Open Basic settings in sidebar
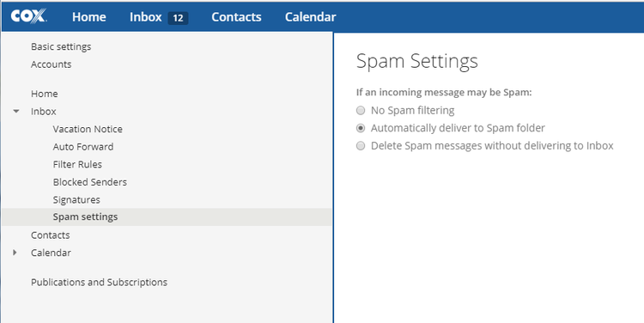 (61, 46)
